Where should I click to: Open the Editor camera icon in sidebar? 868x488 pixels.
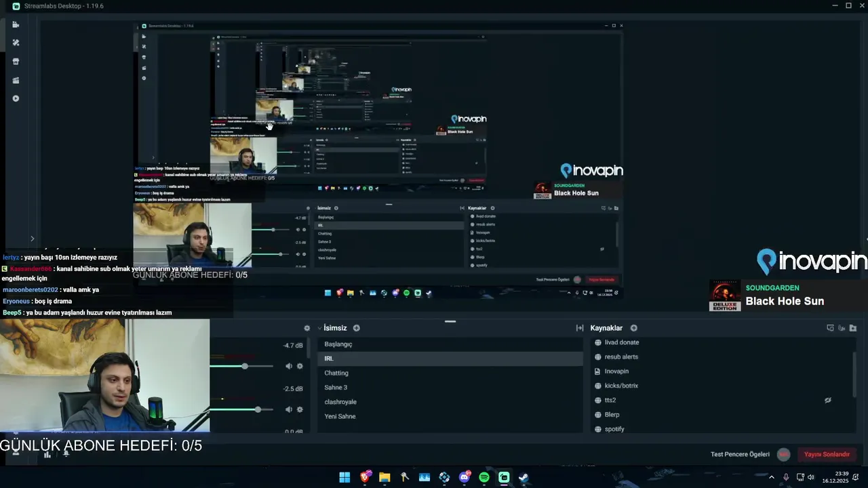[x=16, y=24]
